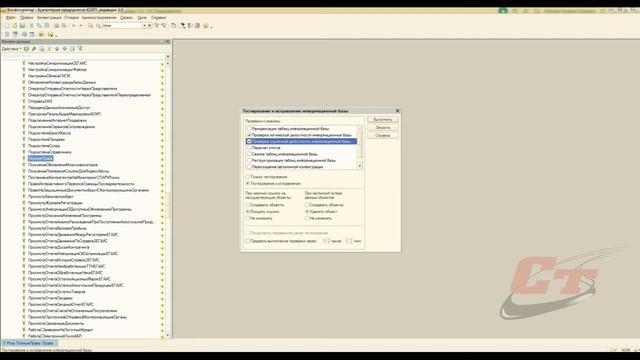Switch to Роль ПолныеПрава bottom window tab
Screen dimensions: 640x360
coord(29,343)
